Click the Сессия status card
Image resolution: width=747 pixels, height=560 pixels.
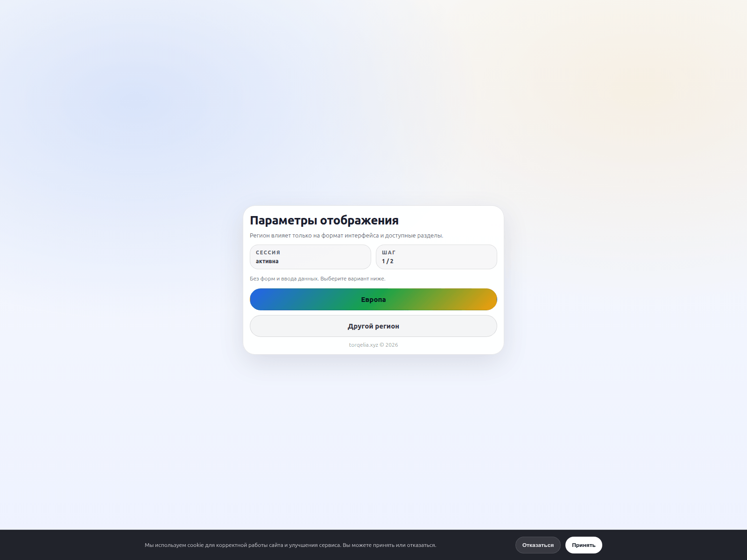click(x=310, y=257)
